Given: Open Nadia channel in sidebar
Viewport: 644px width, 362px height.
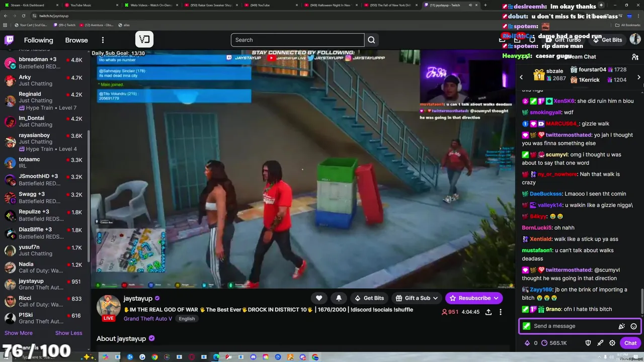Looking at the screenshot, I should click(45, 267).
